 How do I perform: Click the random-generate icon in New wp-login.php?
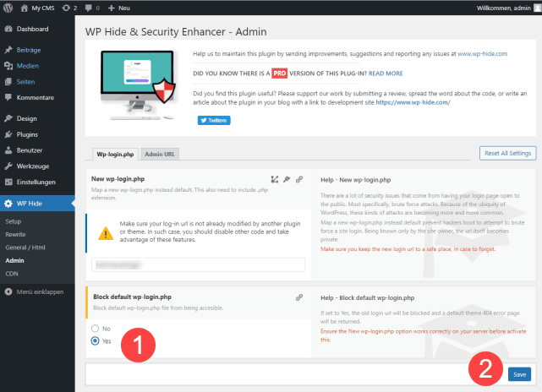pyautogui.click(x=275, y=179)
